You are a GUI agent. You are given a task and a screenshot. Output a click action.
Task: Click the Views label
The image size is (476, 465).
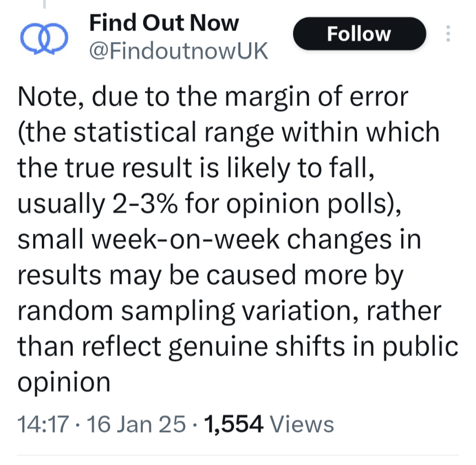[302, 424]
